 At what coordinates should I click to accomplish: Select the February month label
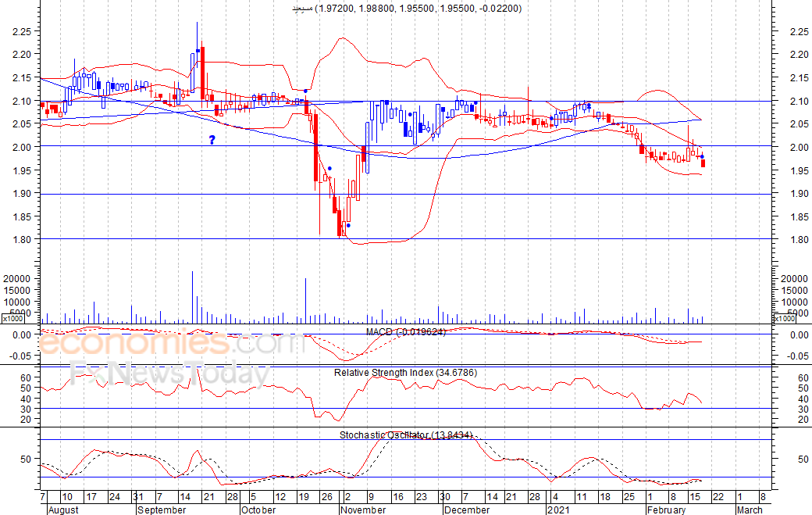tap(667, 510)
